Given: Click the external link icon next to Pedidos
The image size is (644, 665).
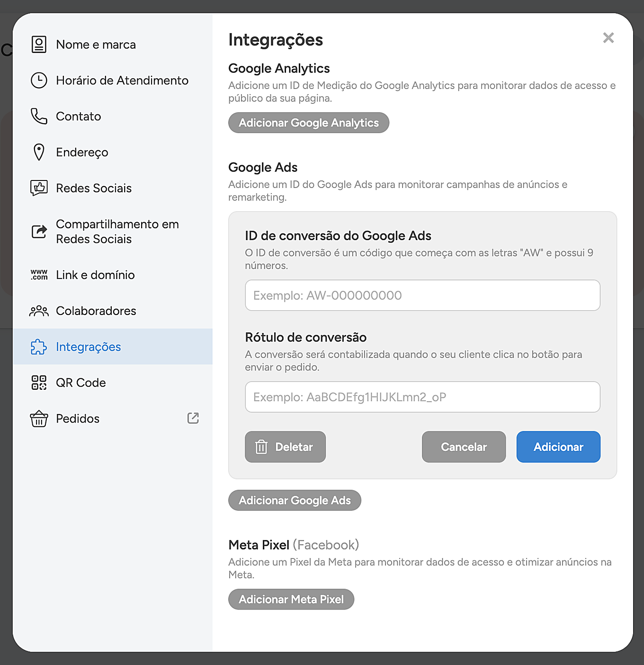Looking at the screenshot, I should point(193,418).
